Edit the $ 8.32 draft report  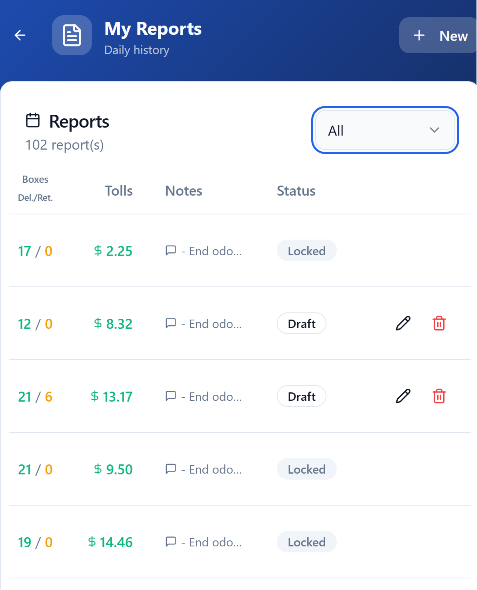403,323
